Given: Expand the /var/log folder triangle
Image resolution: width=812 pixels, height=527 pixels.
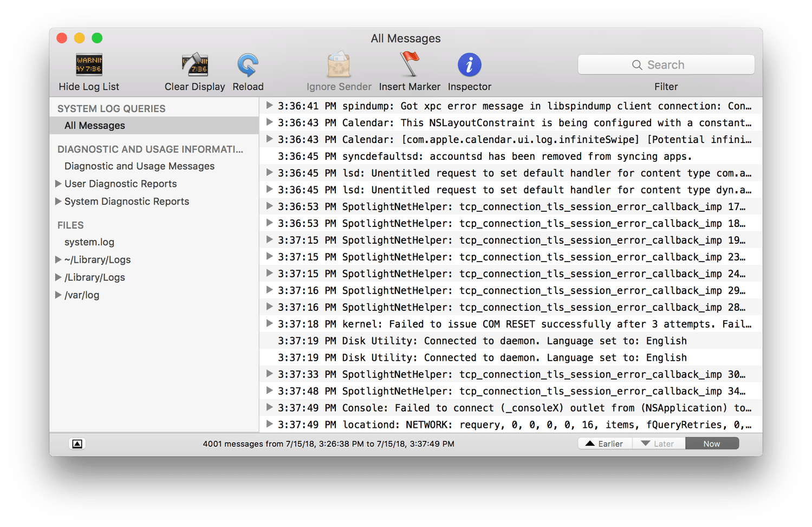Looking at the screenshot, I should click(x=58, y=295).
